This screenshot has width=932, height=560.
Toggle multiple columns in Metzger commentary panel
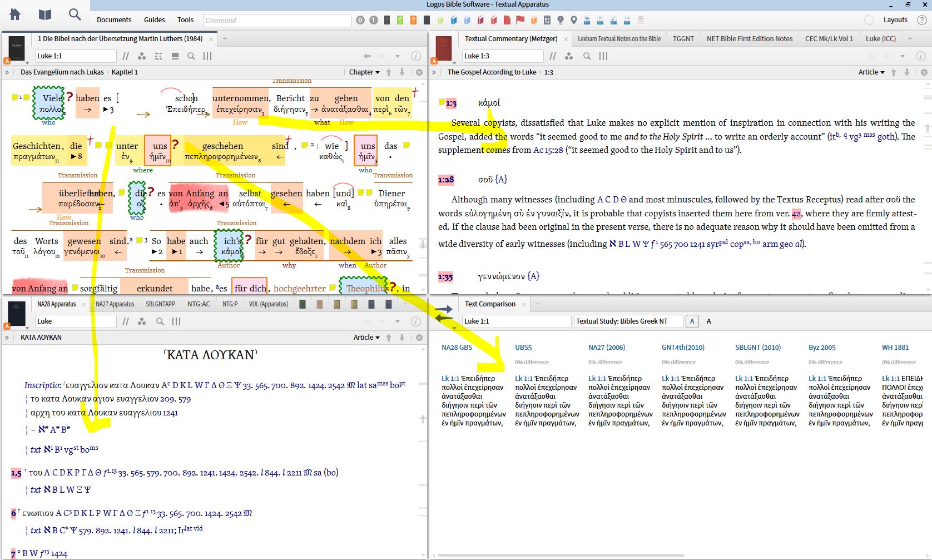603,56
